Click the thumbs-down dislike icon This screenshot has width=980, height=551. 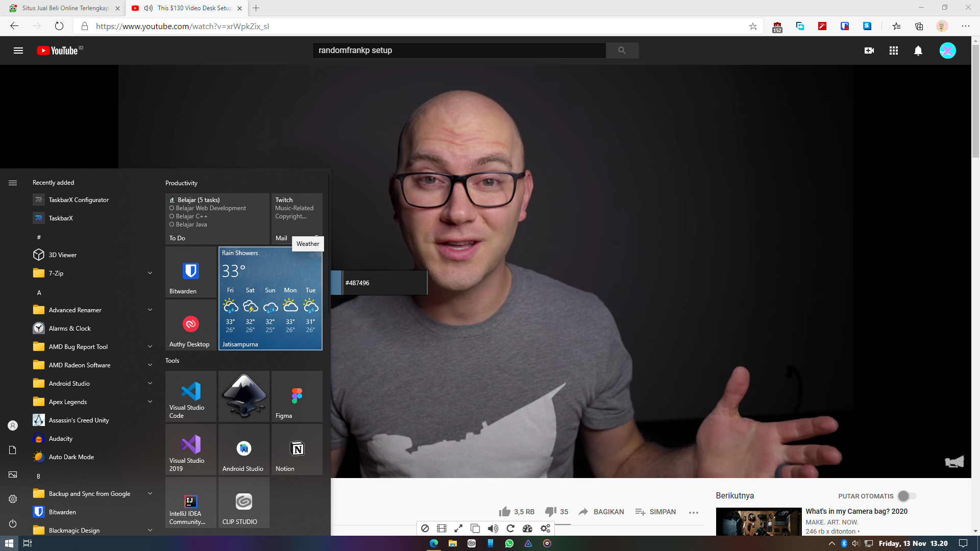551,512
